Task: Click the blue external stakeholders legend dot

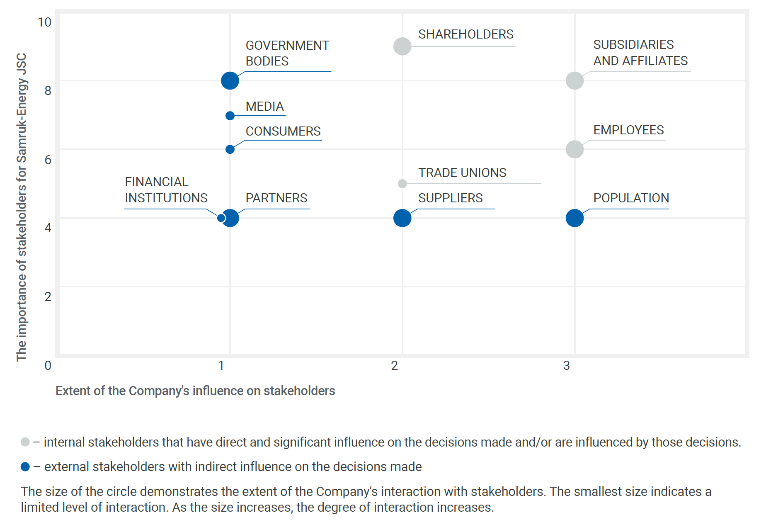Action: click(25, 467)
